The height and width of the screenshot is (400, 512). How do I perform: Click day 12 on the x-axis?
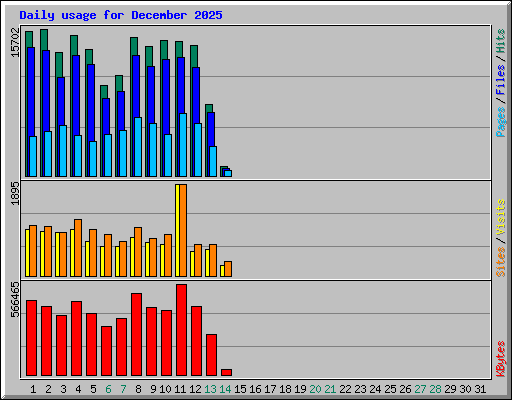(x=195, y=389)
